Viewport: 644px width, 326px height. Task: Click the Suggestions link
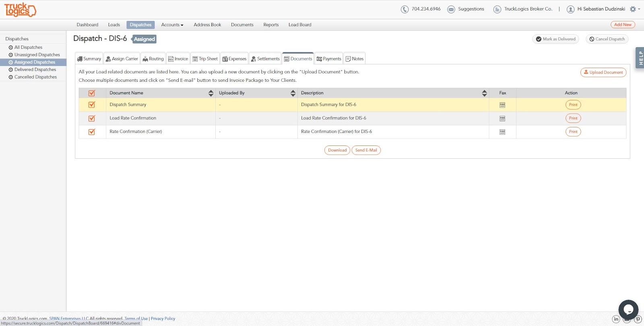pos(471,9)
